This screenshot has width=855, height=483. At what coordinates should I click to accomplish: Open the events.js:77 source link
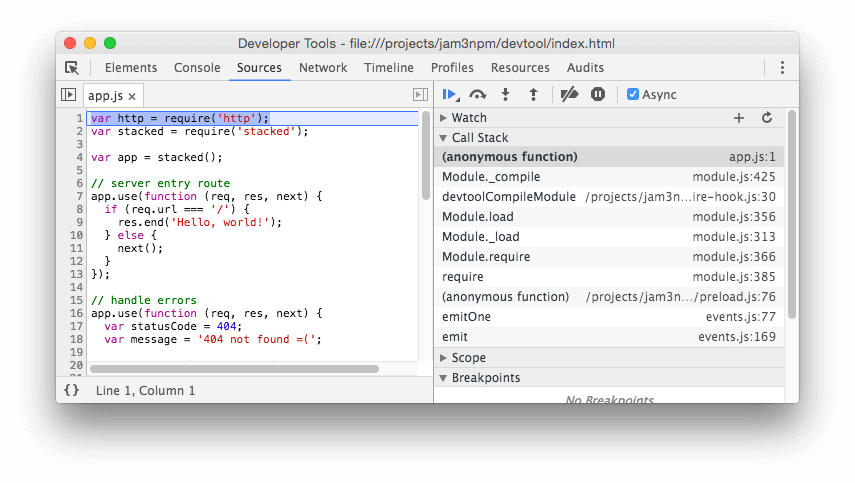[x=740, y=317]
